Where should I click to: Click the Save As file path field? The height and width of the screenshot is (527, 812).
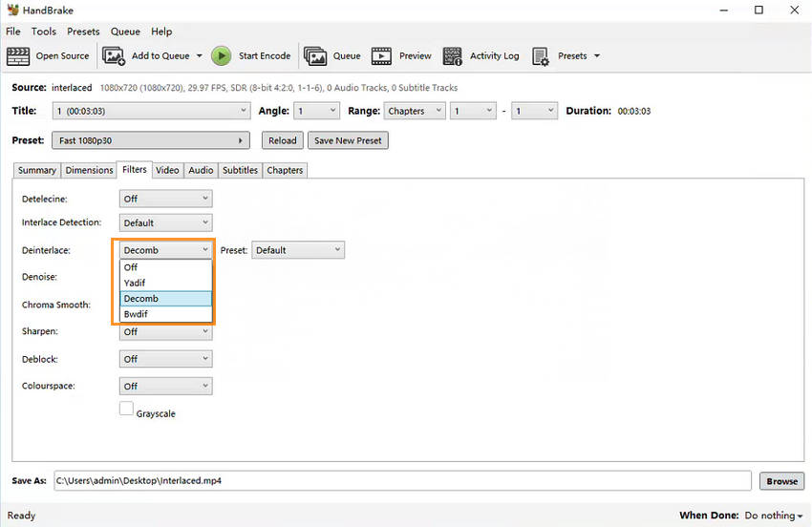coord(402,480)
